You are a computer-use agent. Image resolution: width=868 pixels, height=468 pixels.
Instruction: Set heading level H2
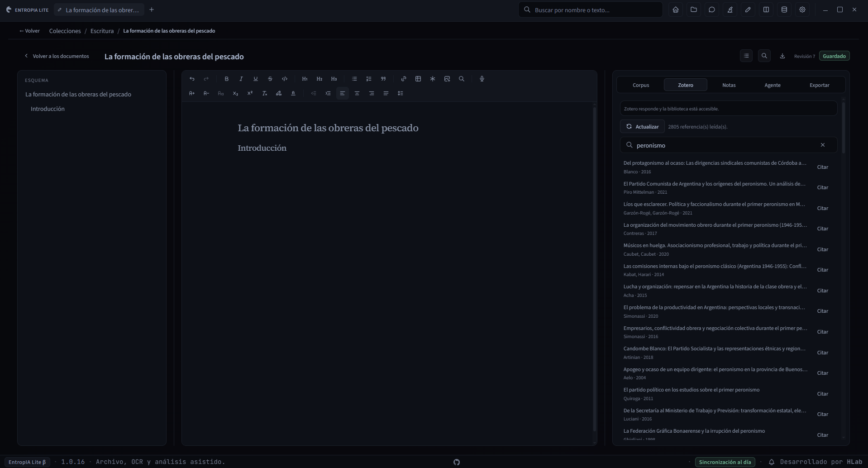(x=320, y=79)
